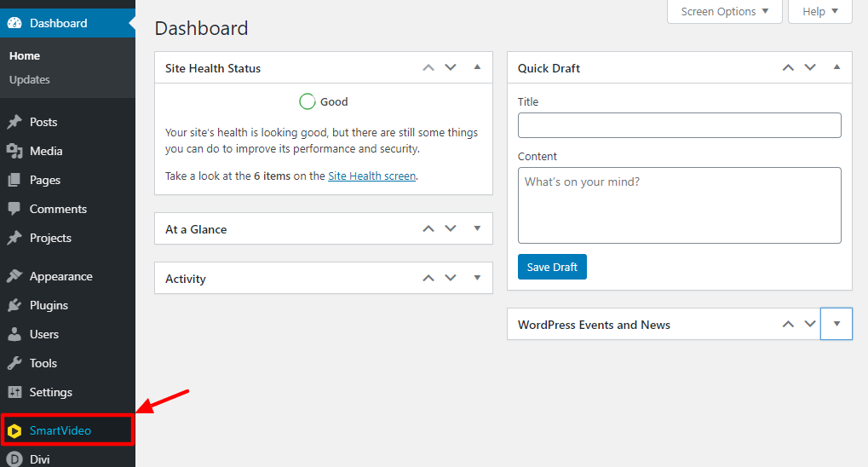This screenshot has width=868, height=467.
Task: Click the Comments speech bubble icon
Action: [x=14, y=209]
